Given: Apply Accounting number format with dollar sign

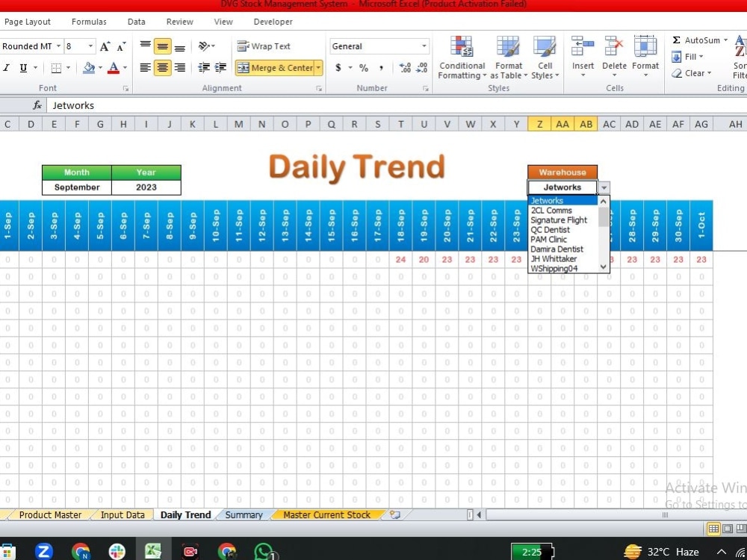Looking at the screenshot, I should pos(338,67).
